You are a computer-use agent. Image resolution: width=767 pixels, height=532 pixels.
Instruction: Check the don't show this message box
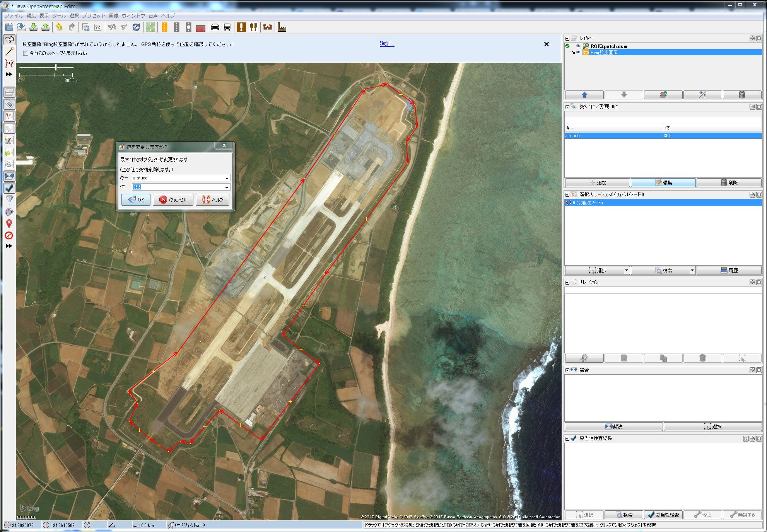pyautogui.click(x=26, y=53)
